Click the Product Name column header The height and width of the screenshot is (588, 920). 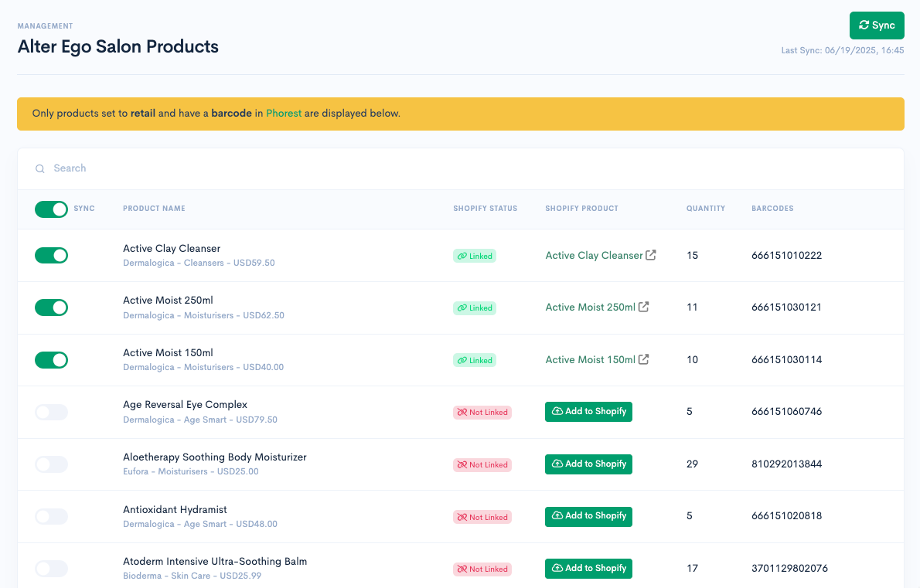point(154,209)
